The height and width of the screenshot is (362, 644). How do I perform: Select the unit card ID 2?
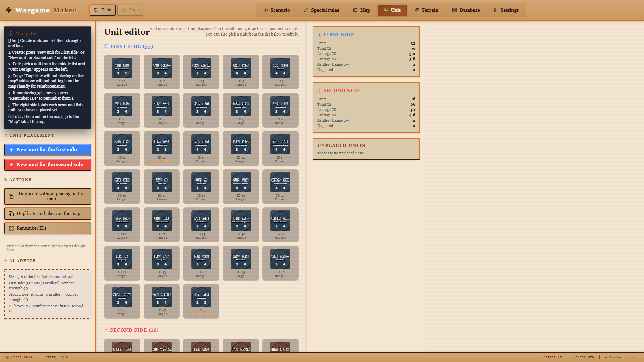click(x=162, y=72)
